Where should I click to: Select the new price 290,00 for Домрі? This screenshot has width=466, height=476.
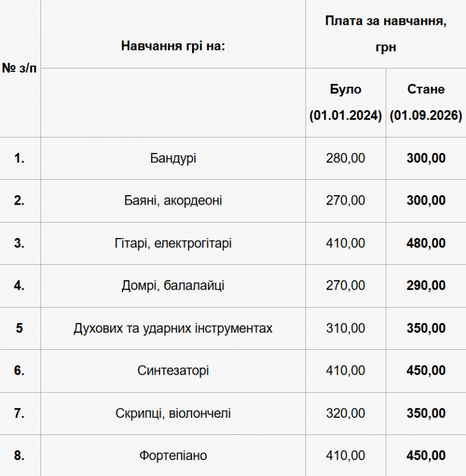coord(426,286)
